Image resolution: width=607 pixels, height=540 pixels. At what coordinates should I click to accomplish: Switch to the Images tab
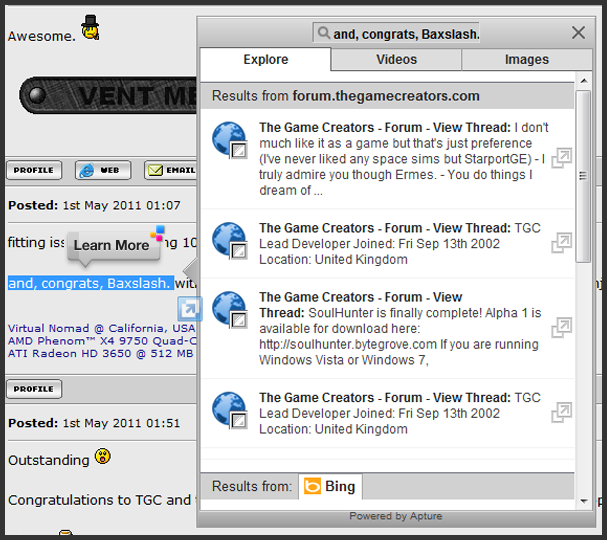pyautogui.click(x=526, y=60)
